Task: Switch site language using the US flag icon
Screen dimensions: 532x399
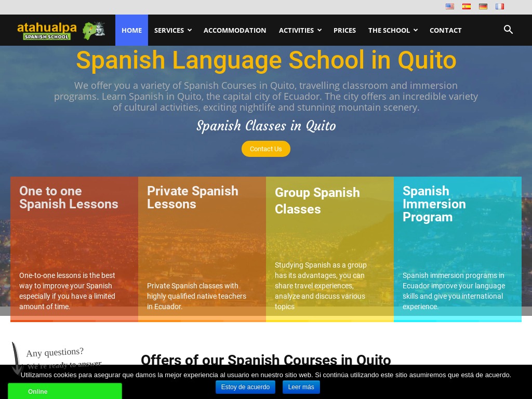Action: (x=450, y=6)
